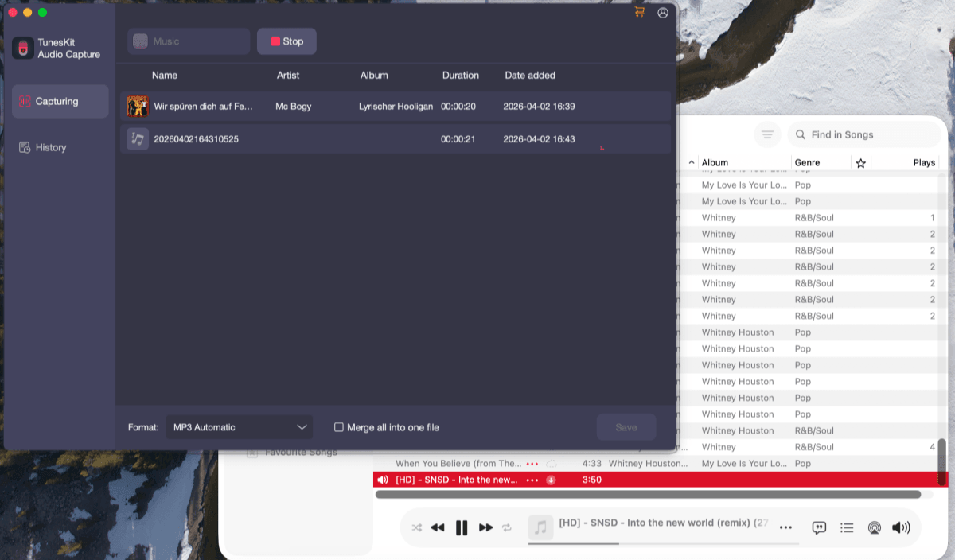
Task: Stop the current audio capture
Action: [286, 41]
